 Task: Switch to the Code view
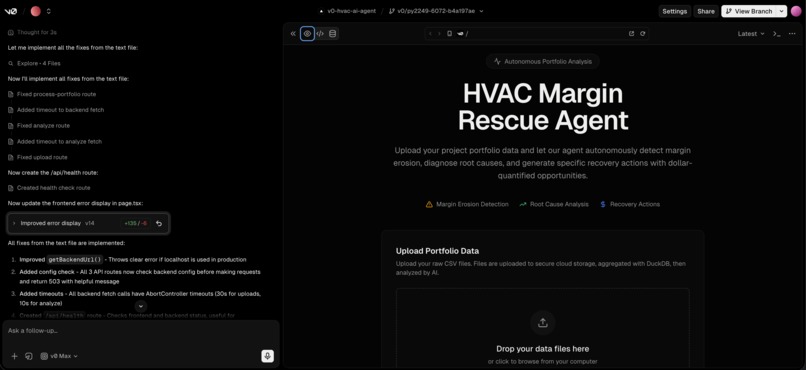click(320, 34)
